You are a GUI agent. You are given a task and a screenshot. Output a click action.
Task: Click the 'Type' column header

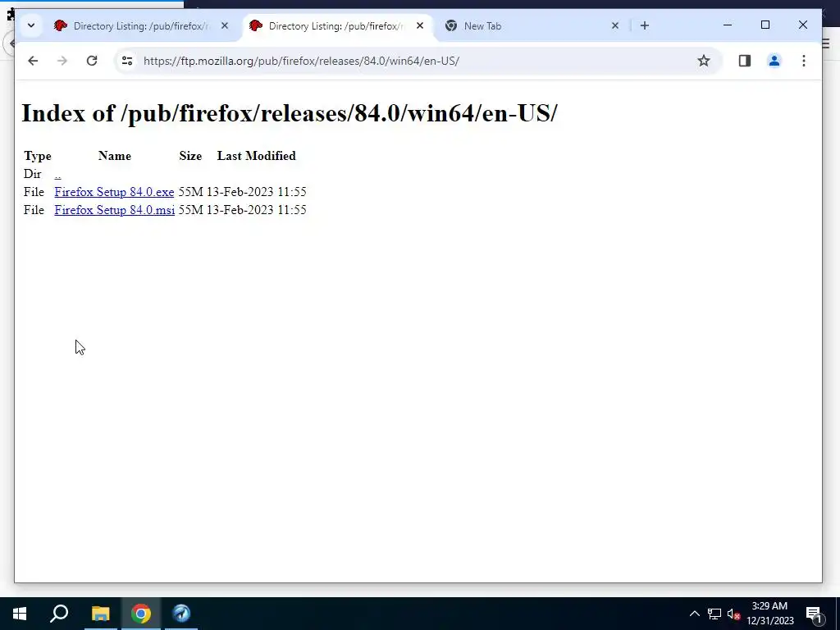(38, 157)
